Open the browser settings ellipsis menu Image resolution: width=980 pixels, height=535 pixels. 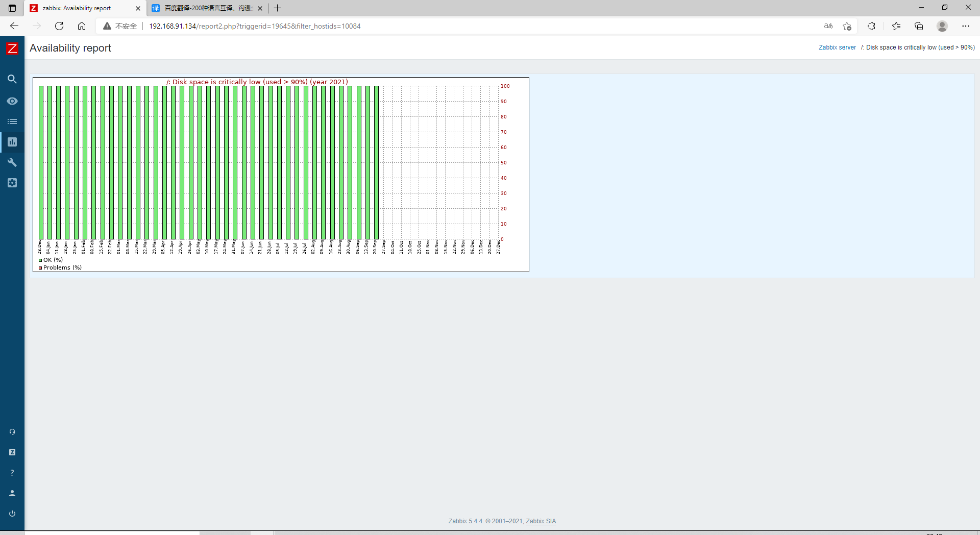pyautogui.click(x=966, y=26)
